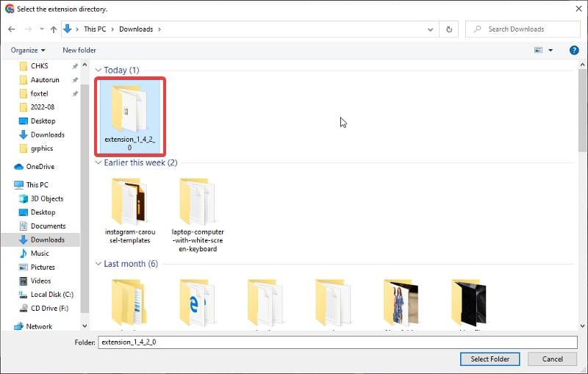The height and width of the screenshot is (374, 588).
Task: Open the CHKS quick access folder
Action: (x=39, y=66)
